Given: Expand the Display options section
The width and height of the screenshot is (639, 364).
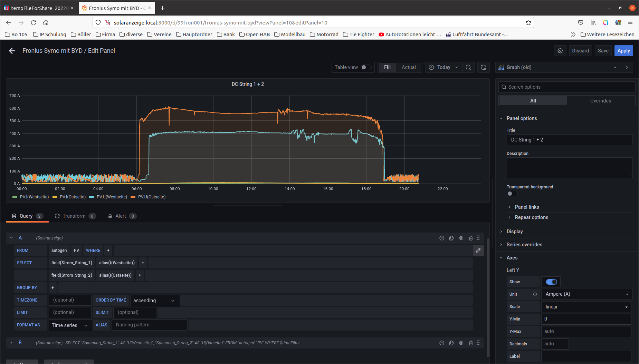Looking at the screenshot, I should (x=515, y=232).
